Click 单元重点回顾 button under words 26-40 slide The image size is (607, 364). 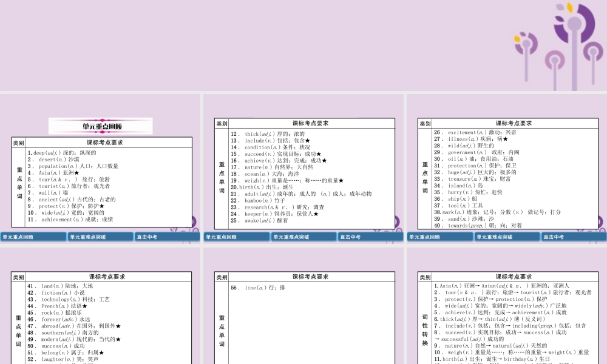[x=440, y=237]
